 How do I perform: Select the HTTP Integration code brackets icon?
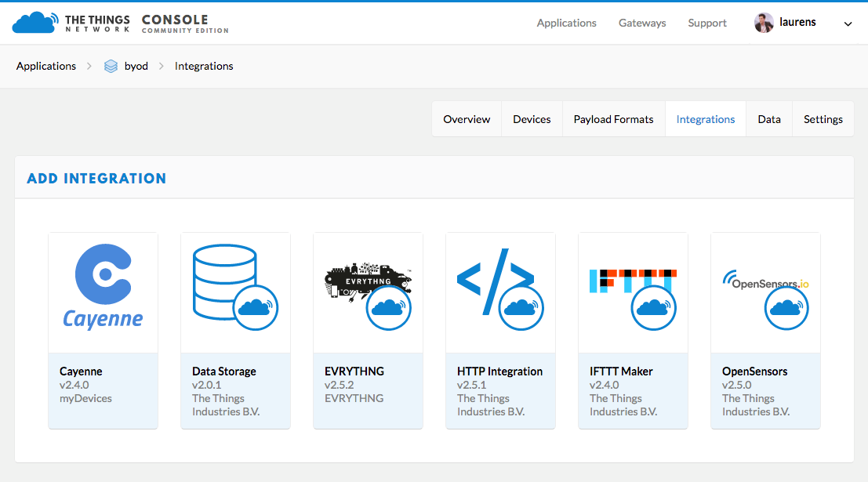tap(494, 281)
